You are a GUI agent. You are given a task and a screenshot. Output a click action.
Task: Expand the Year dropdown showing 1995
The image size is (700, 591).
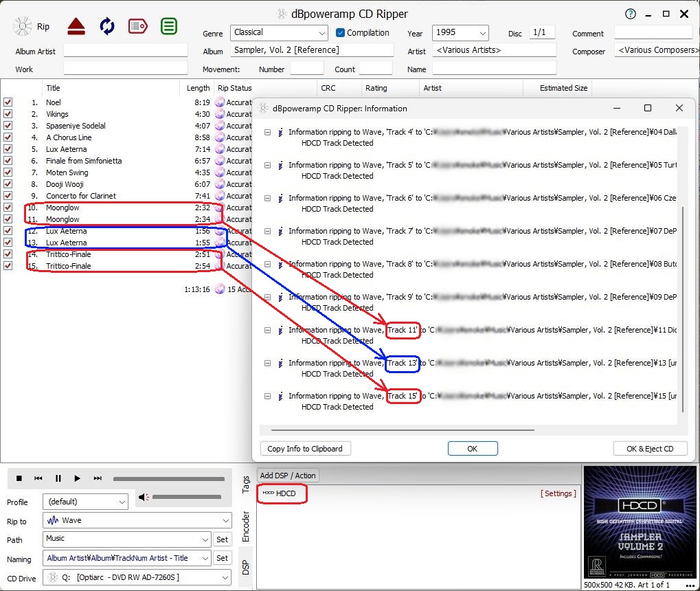pos(460,32)
